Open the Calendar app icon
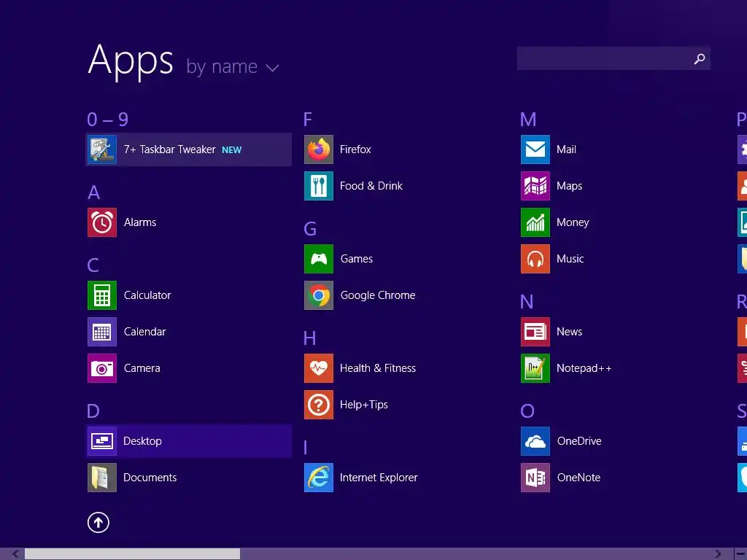 (102, 332)
